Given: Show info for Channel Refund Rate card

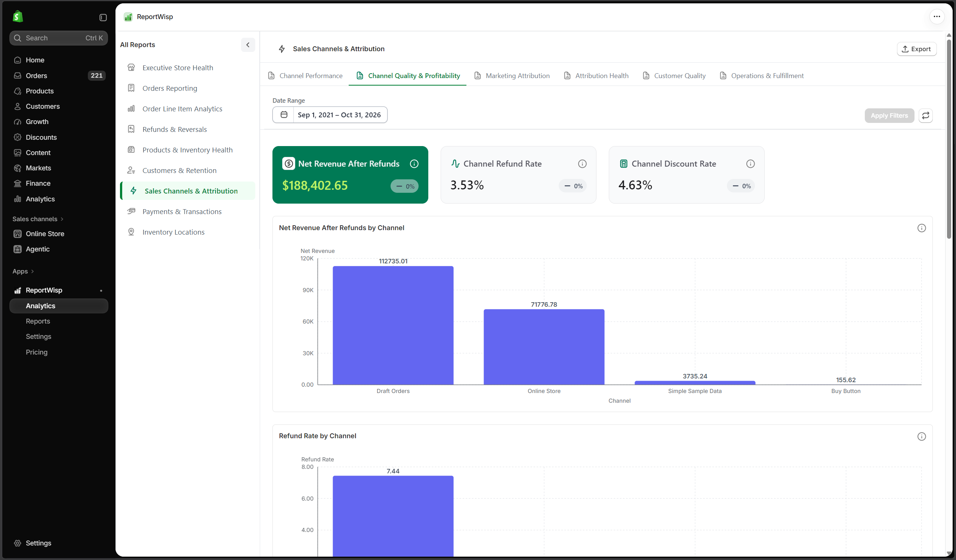Looking at the screenshot, I should tap(582, 164).
